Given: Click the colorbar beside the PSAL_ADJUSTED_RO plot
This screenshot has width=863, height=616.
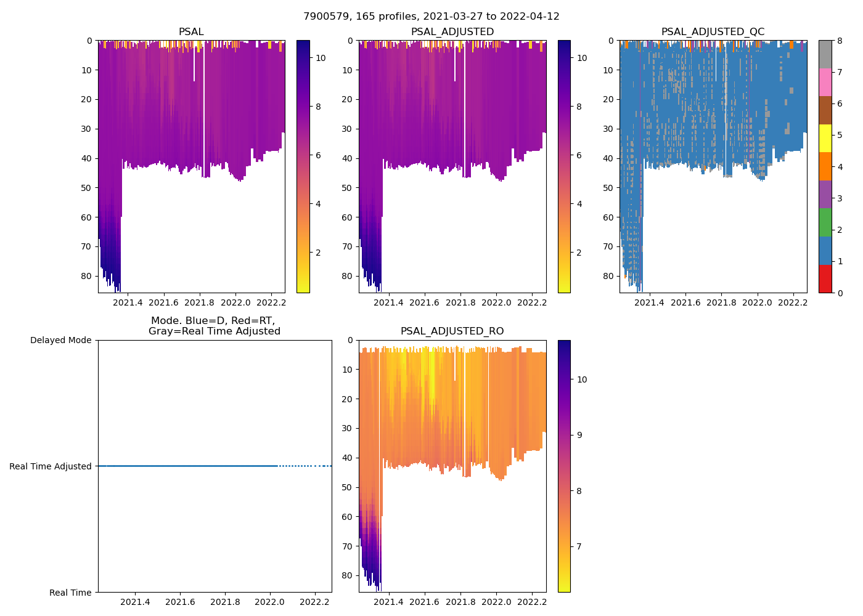Looking at the screenshot, I should pos(563,466).
